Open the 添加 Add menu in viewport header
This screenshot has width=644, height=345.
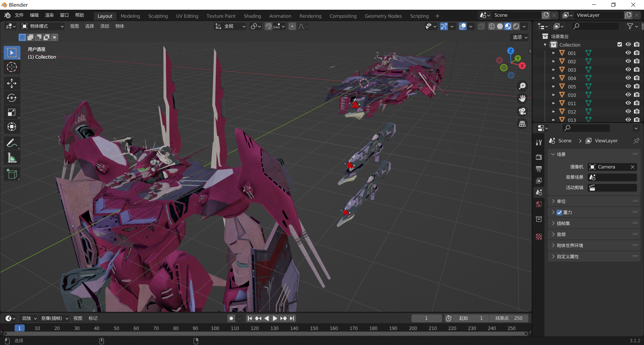pos(105,26)
